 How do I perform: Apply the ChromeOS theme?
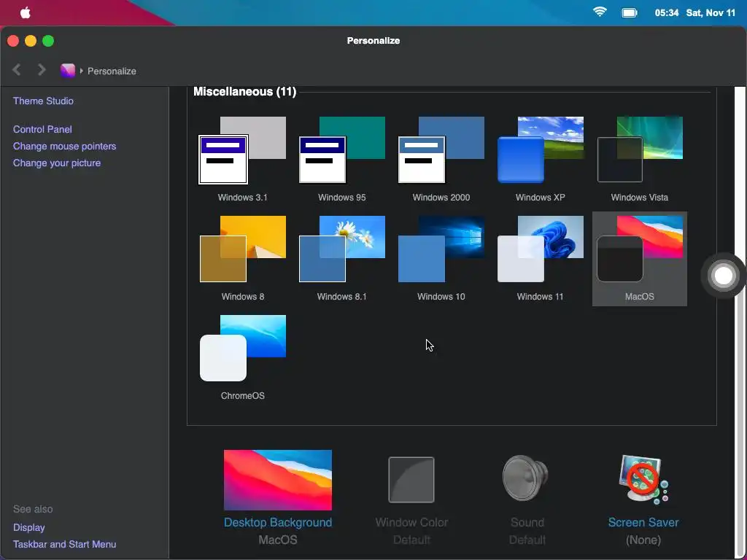coord(242,357)
